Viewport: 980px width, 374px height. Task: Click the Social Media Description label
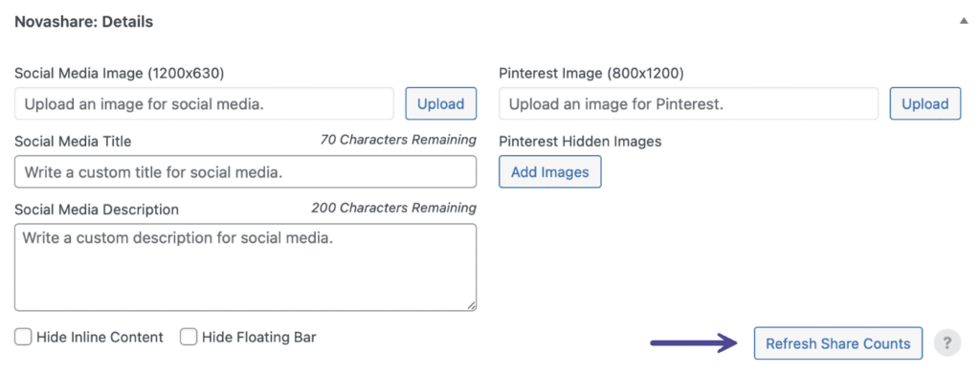tap(97, 209)
